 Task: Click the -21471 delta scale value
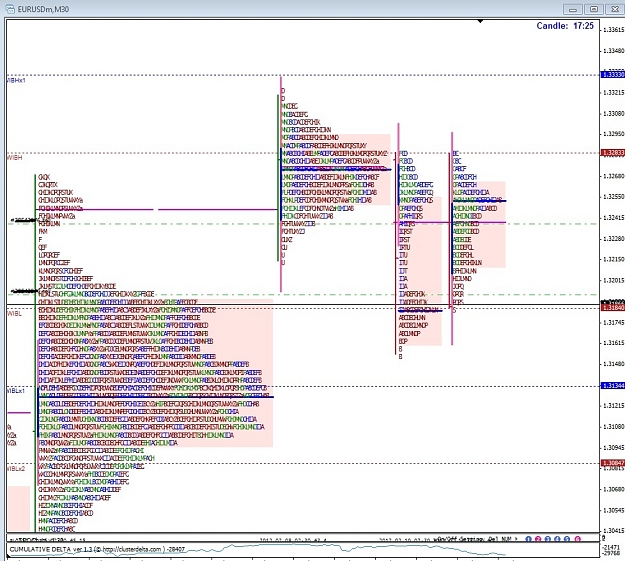pyautogui.click(x=612, y=547)
